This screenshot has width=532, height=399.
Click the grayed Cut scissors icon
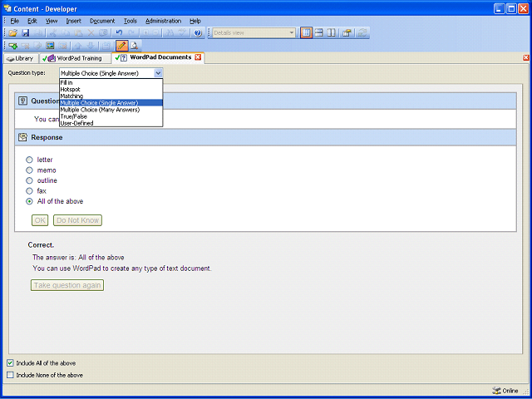click(x=52, y=33)
